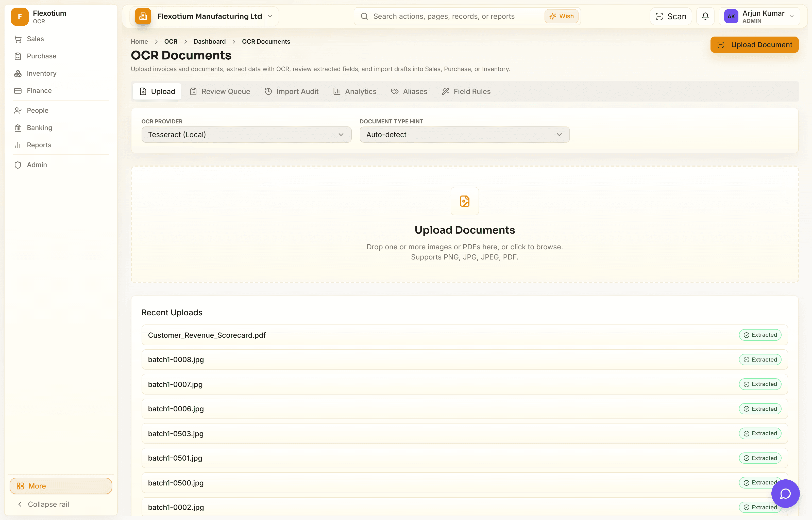Screen dimensions: 812x520
Task: Open batch1-0006.jpg row
Action: 465,409
